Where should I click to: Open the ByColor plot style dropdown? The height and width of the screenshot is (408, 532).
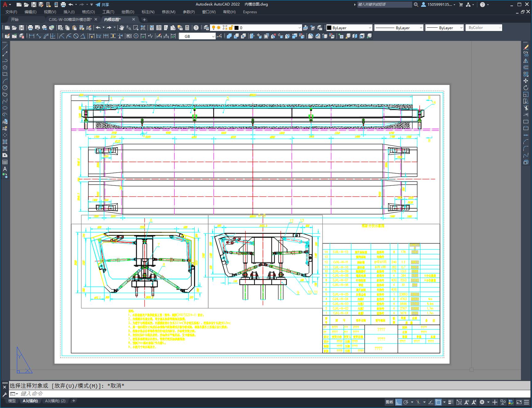pyautogui.click(x=500, y=28)
